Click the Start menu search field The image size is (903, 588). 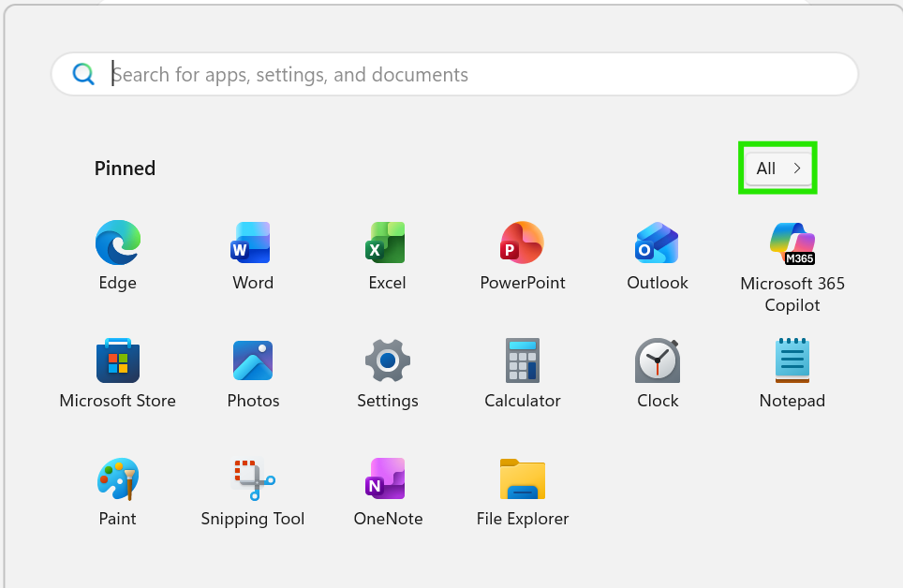coord(454,74)
